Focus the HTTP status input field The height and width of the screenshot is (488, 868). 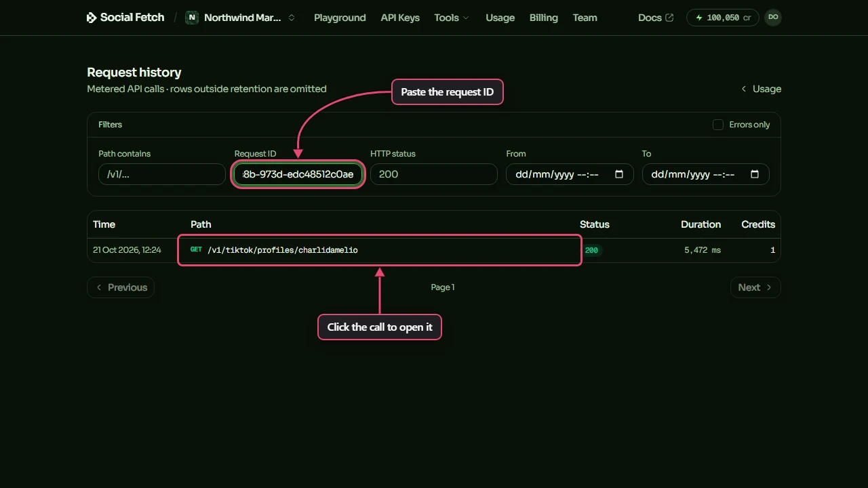(434, 174)
